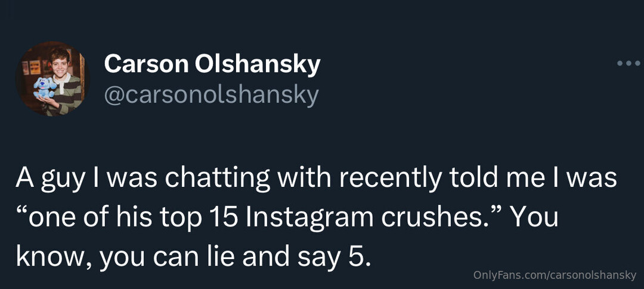Click the blue plush toy in avatar
This screenshot has height=289, width=644.
[x=44, y=88]
